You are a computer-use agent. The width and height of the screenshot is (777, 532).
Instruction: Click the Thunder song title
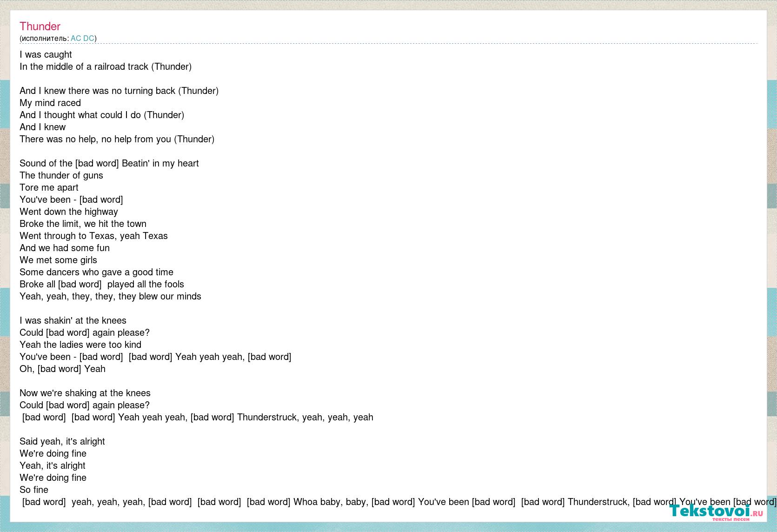click(40, 27)
